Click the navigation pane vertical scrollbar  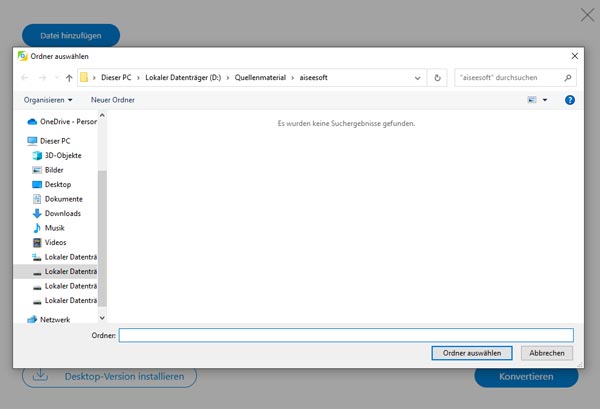(102, 230)
